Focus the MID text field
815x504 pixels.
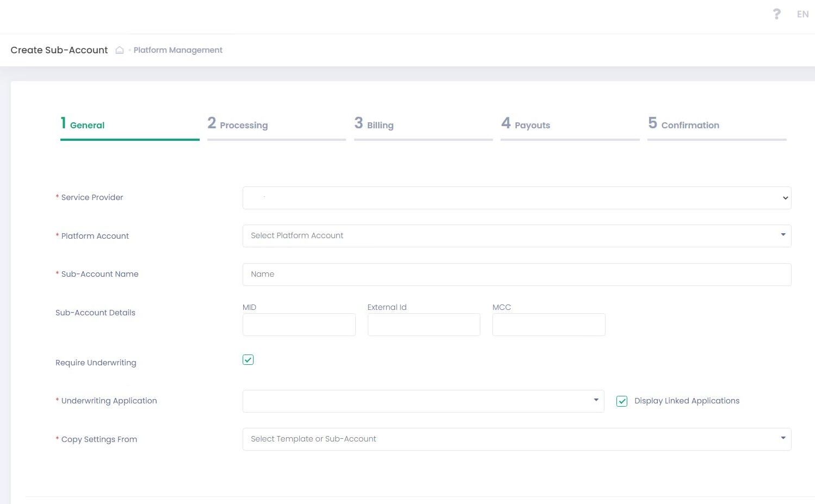[299, 325]
